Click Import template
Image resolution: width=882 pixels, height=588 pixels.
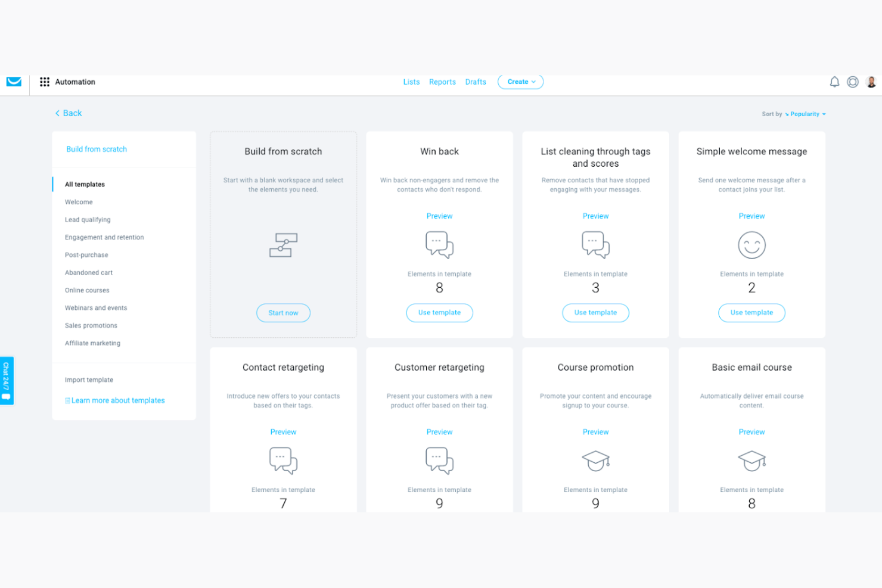pos(89,380)
